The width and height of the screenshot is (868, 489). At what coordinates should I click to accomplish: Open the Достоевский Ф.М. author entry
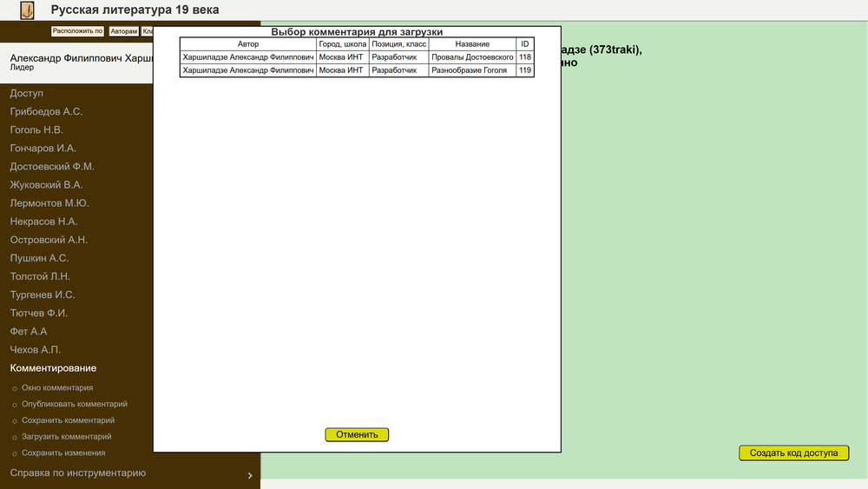[x=52, y=167]
